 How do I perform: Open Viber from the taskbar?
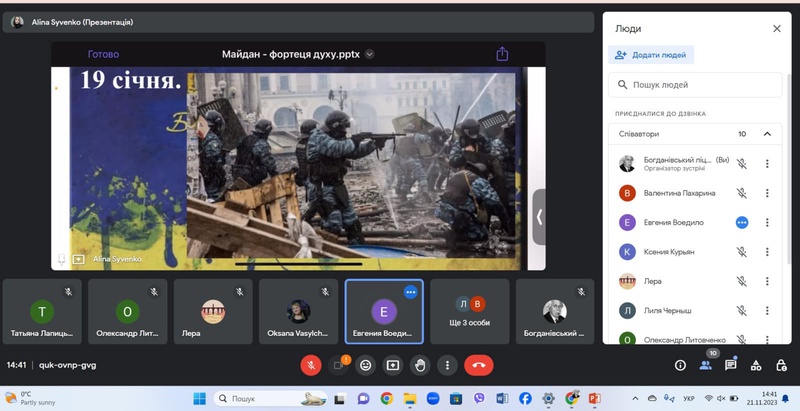[x=479, y=398]
